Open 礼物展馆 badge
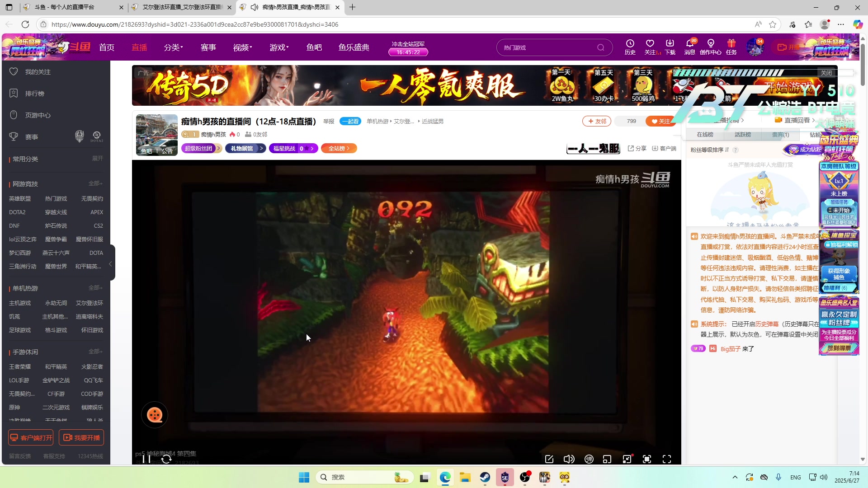The height and width of the screenshot is (488, 868). (x=245, y=148)
